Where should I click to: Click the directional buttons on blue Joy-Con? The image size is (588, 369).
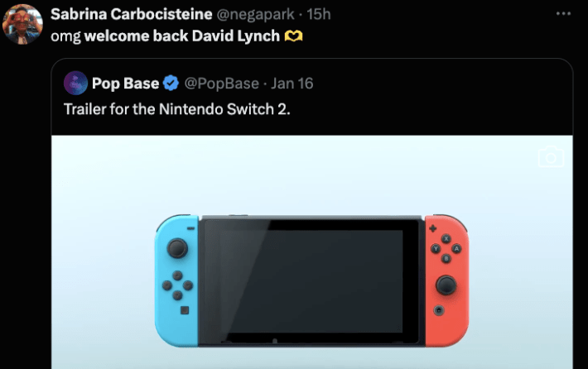(x=176, y=284)
